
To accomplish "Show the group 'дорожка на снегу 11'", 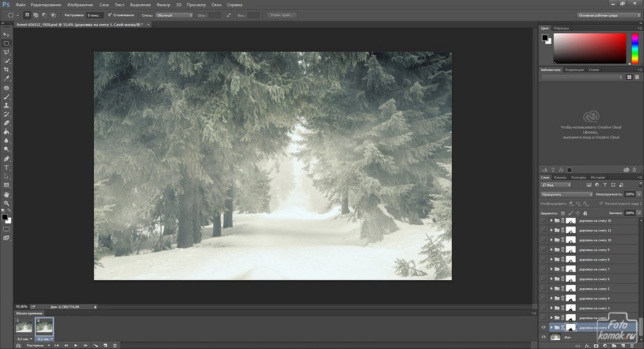I will 544,230.
